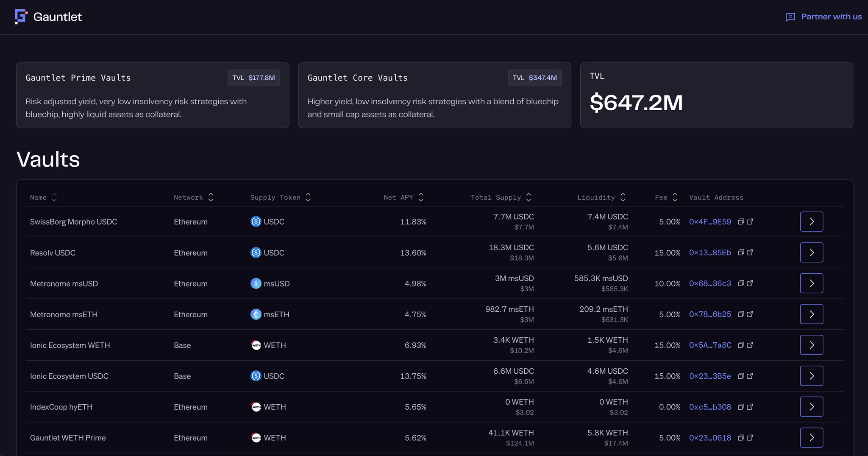
Task: Click the message icon beside Partner with us
Action: click(x=790, y=17)
